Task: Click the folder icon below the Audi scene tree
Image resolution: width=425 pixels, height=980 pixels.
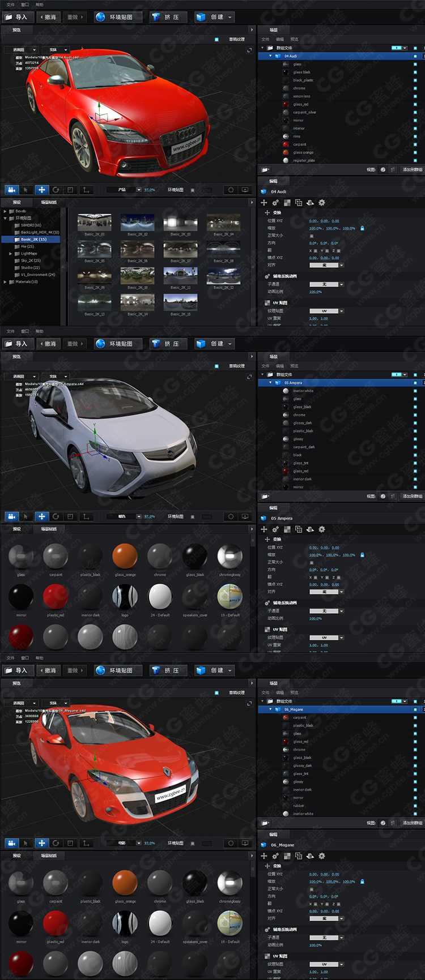Action: 265,169
